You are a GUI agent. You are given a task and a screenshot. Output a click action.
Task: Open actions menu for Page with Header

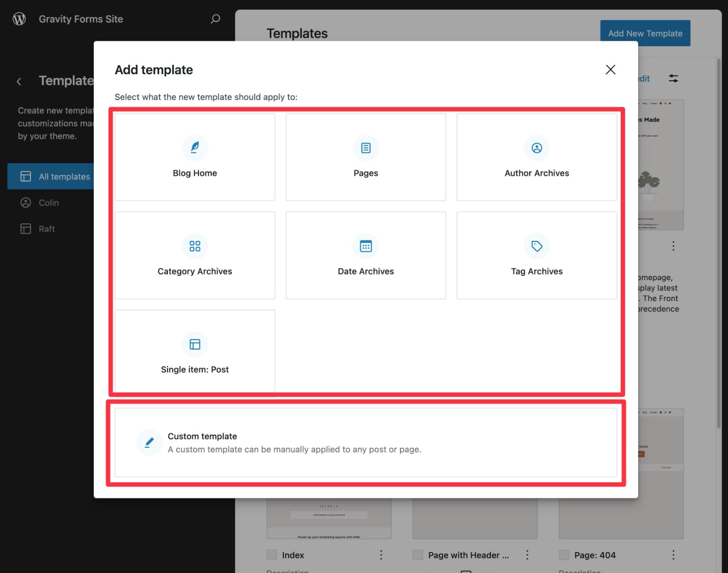pyautogui.click(x=527, y=555)
